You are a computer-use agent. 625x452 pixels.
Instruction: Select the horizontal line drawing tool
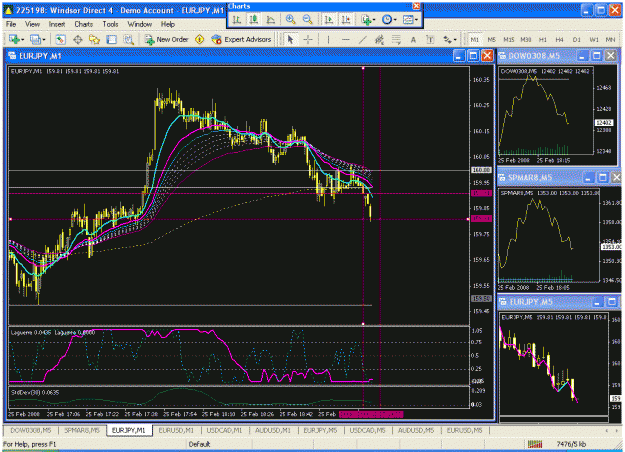346,39
